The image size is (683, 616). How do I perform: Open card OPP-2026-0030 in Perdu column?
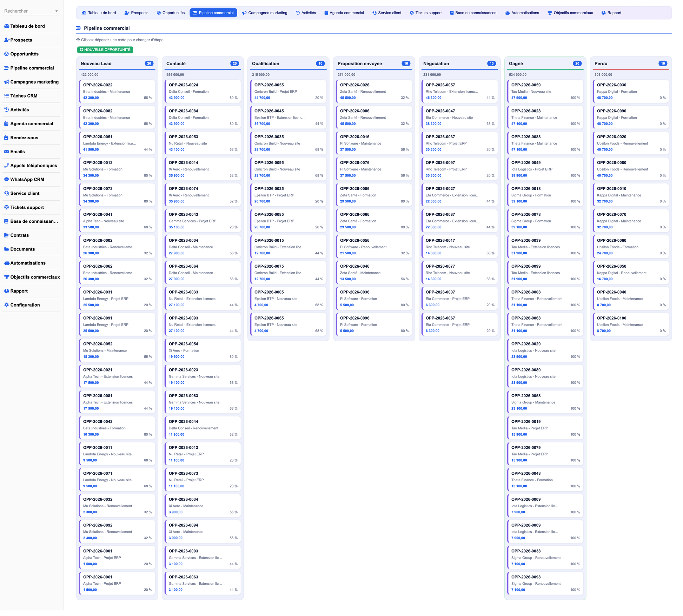631,92
